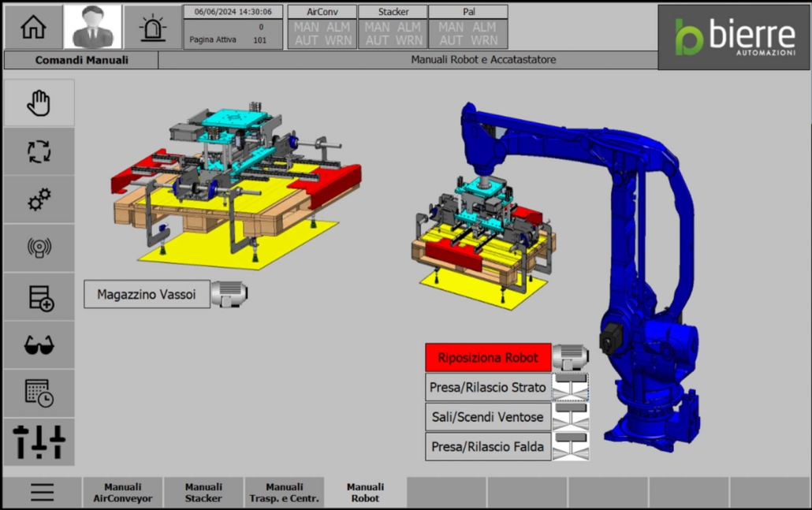Image resolution: width=812 pixels, height=510 pixels.
Task: Open the calendar clock scheduler icon
Action: (x=39, y=393)
